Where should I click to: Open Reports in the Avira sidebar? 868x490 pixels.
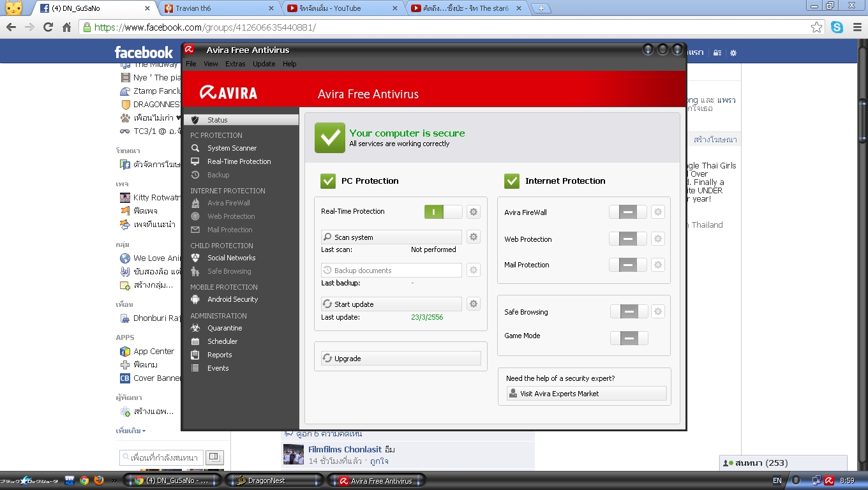tap(220, 355)
